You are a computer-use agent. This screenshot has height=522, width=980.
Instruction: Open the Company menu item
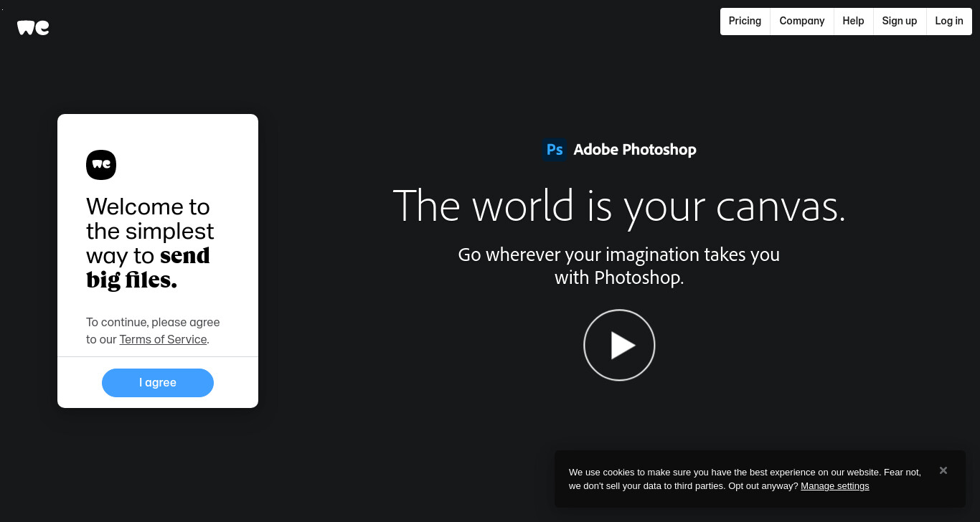pyautogui.click(x=802, y=21)
